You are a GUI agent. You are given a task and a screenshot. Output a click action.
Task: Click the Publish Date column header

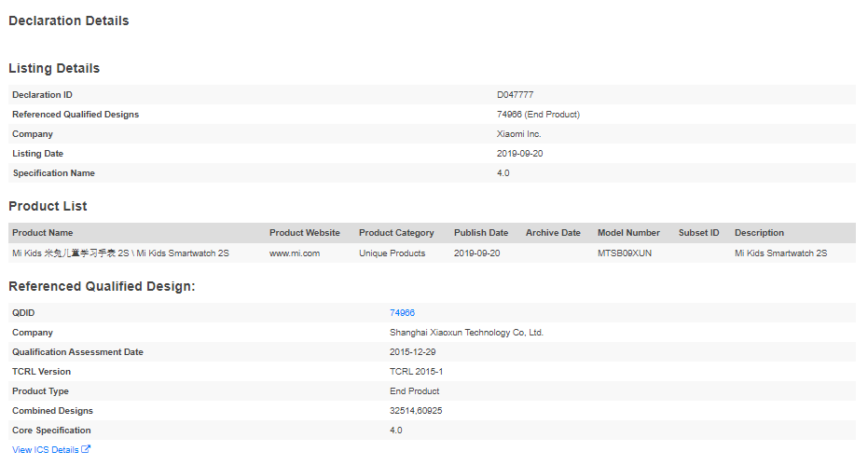click(481, 233)
